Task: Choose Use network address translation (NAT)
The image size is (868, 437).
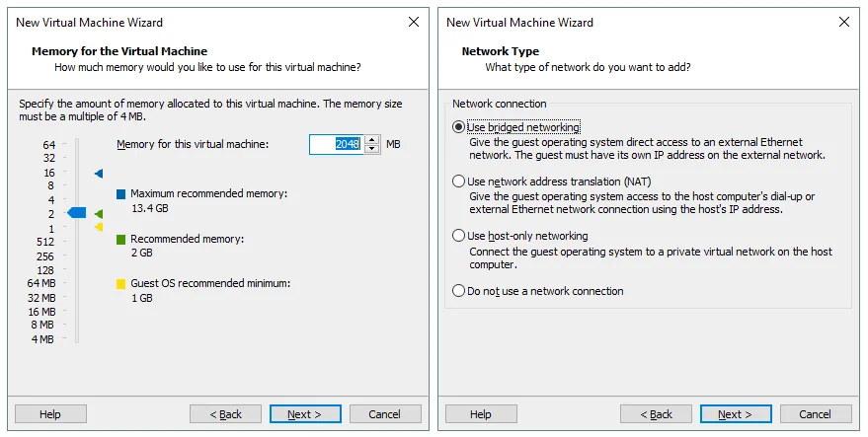Action: pyautogui.click(x=458, y=182)
